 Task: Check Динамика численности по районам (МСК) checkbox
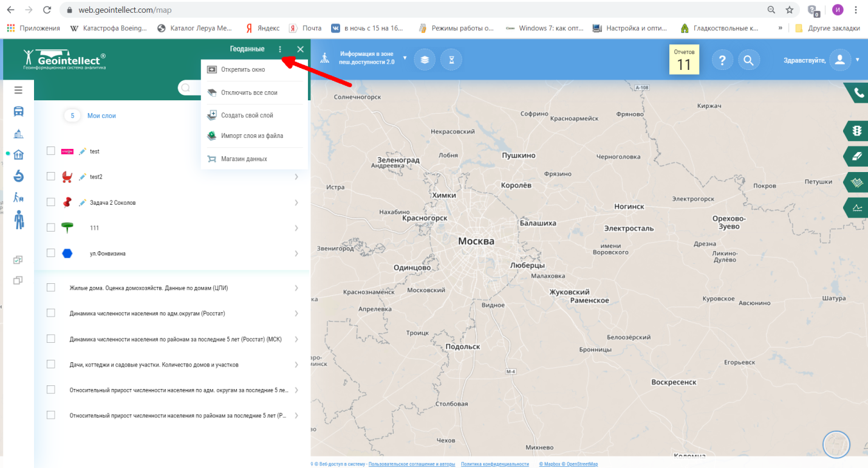tap(51, 339)
